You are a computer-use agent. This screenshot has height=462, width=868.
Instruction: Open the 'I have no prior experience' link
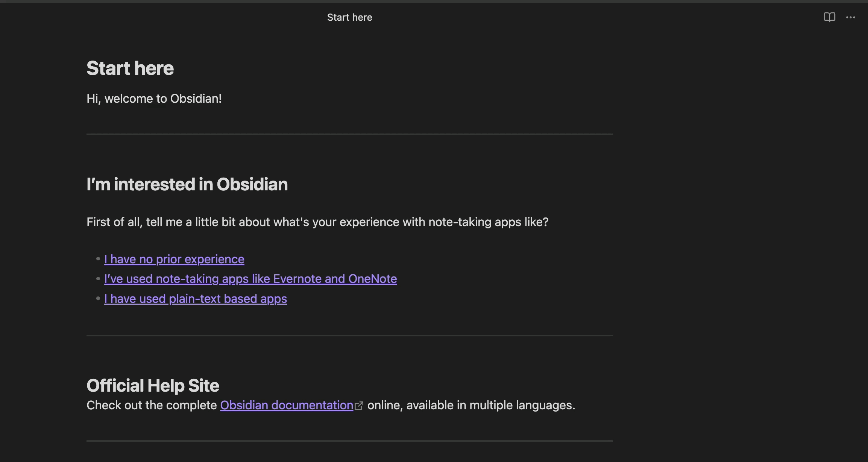(x=174, y=259)
